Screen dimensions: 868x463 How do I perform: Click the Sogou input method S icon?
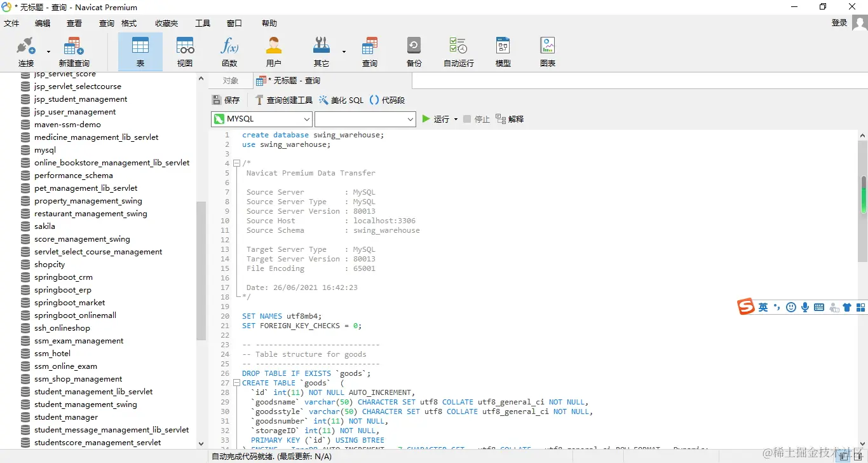click(746, 307)
